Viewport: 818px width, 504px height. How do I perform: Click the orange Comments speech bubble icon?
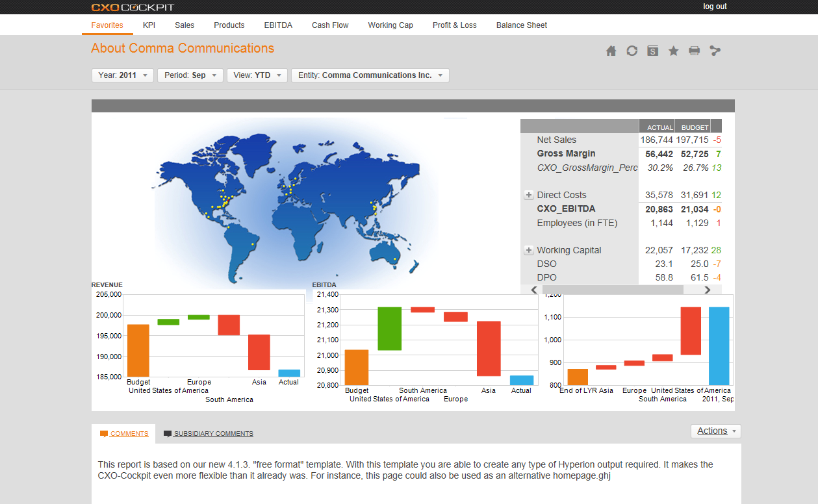coord(103,434)
